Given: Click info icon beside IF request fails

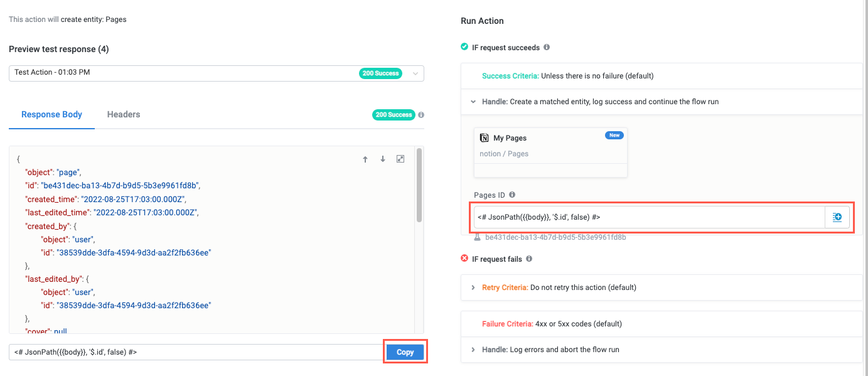Looking at the screenshot, I should click(x=529, y=259).
